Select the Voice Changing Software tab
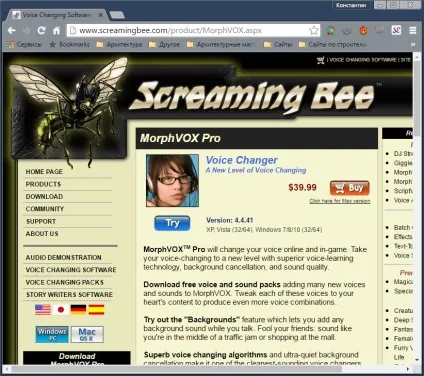This screenshot has width=424, height=376. coord(57,15)
